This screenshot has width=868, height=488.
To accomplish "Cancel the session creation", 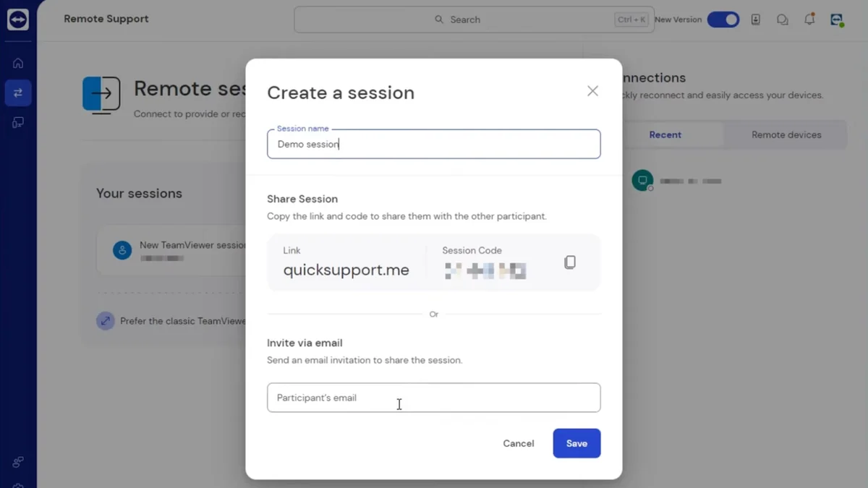I will coord(519,443).
